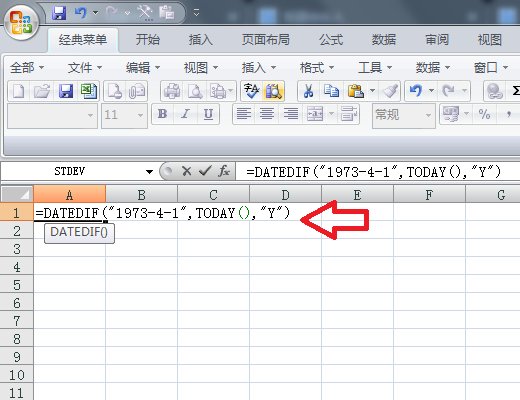The image size is (520, 400).
Task: Switch to the 开始 tab
Action: click(x=148, y=40)
